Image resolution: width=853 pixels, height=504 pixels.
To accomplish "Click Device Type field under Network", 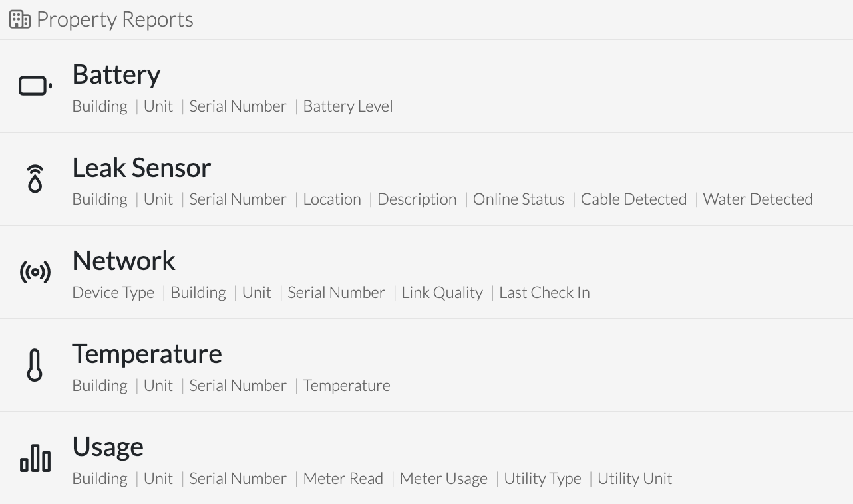I will pos(113,293).
